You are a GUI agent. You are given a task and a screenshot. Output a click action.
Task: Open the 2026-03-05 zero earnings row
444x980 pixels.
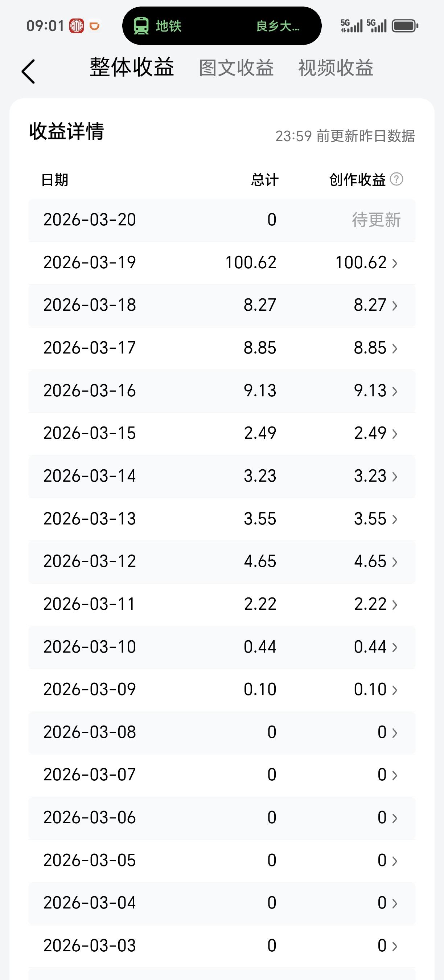tap(222, 861)
